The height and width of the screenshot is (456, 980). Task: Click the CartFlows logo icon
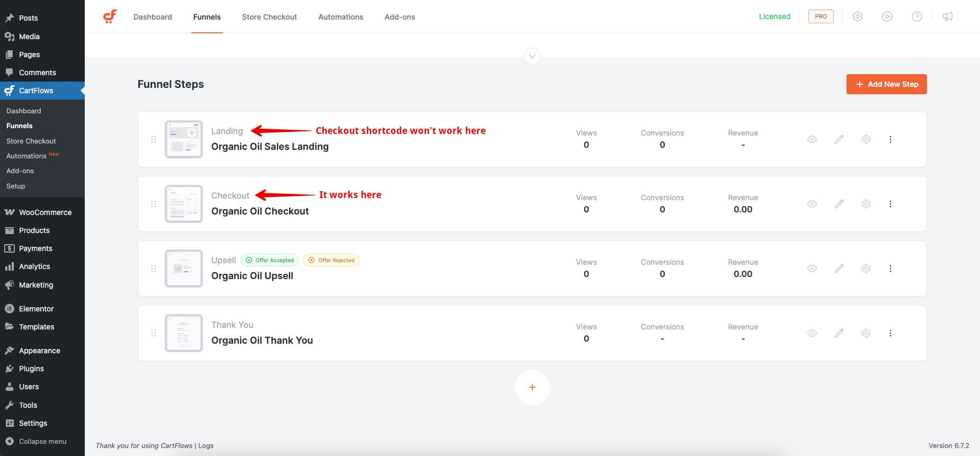(x=110, y=16)
